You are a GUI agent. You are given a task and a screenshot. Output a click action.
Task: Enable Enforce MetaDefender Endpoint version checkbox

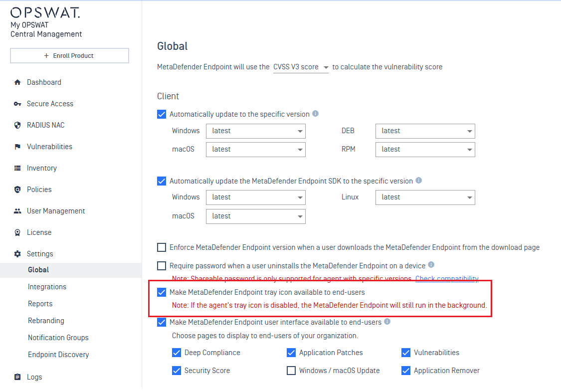162,247
